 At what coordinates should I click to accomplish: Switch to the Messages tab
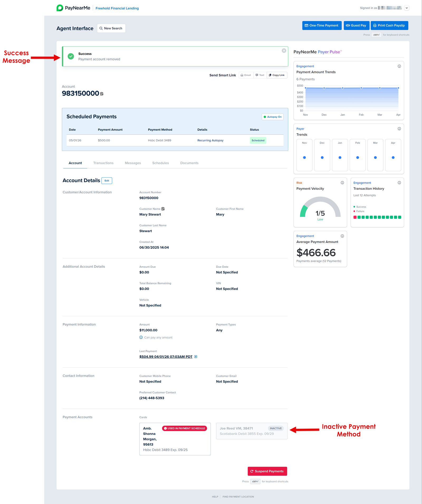coord(133,163)
